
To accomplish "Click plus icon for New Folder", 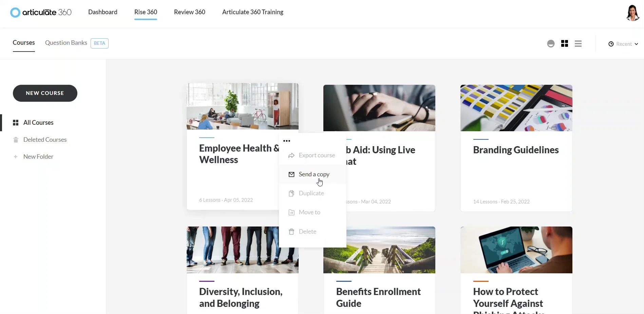I will (16, 157).
